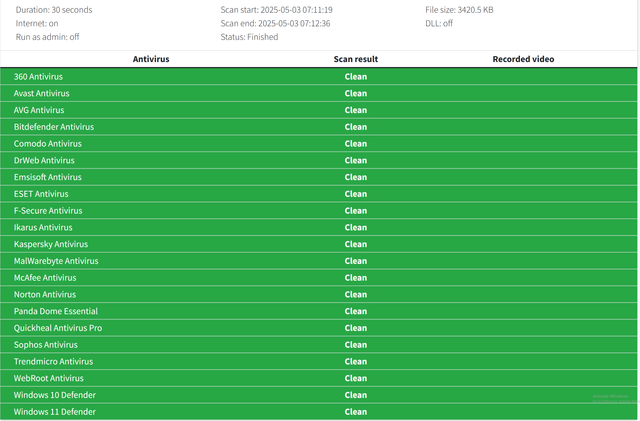Select the Panda Dome Essential row

318,311
